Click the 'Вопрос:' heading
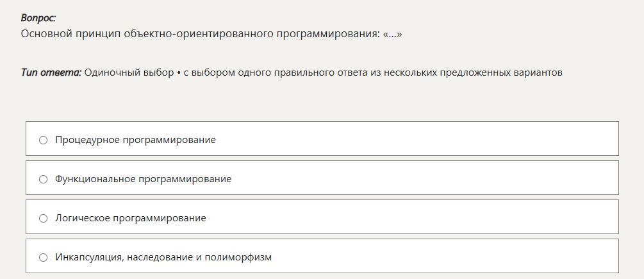Screen dimensions: 644x279 38,19
